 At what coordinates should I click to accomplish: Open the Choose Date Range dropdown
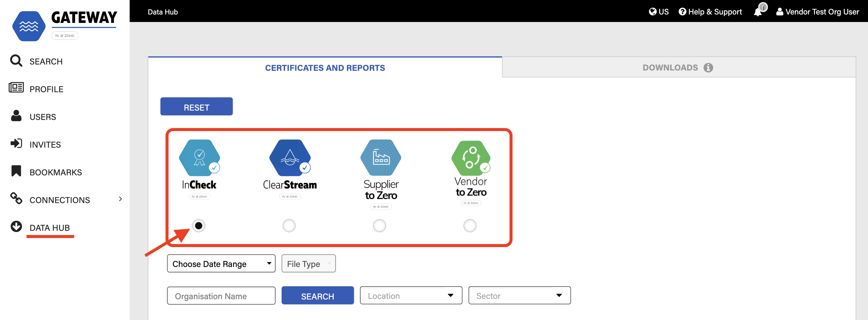click(221, 264)
